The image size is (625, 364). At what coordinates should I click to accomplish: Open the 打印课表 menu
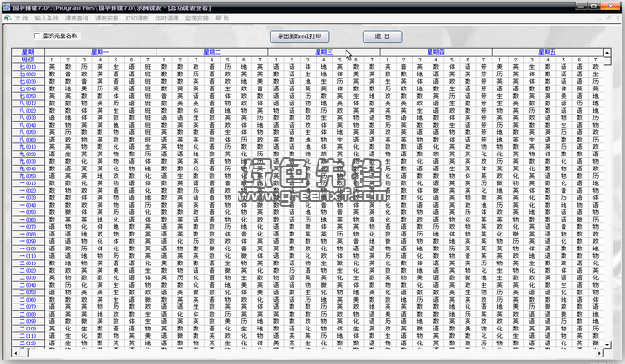[137, 19]
